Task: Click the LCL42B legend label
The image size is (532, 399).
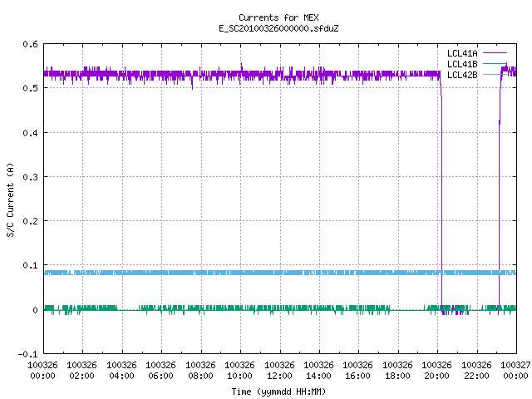Action: pos(462,75)
